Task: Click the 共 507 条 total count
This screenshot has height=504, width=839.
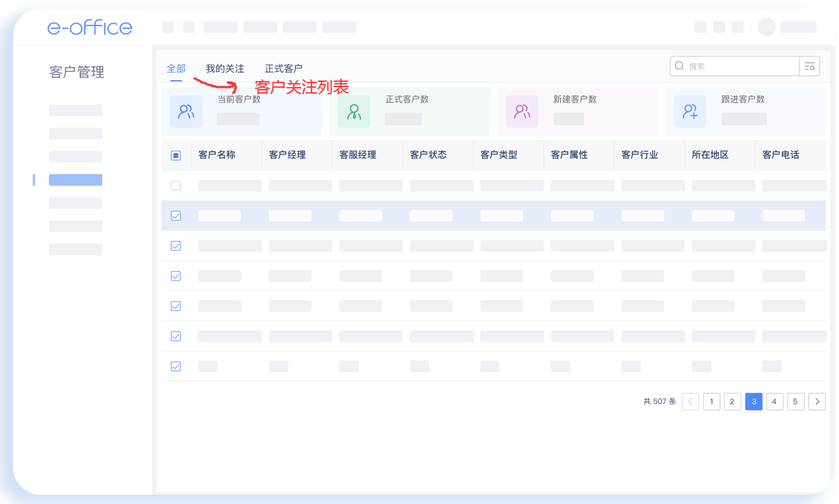Action: pos(660,401)
